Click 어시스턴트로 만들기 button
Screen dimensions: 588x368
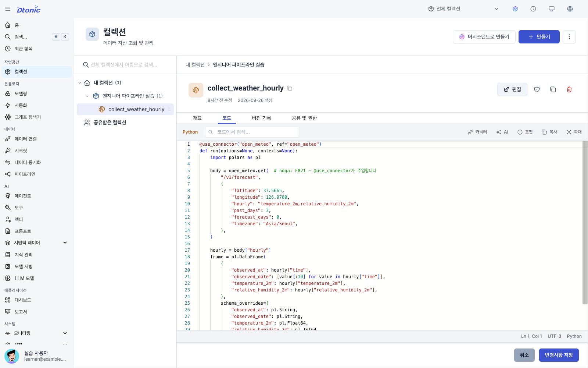coord(484,37)
